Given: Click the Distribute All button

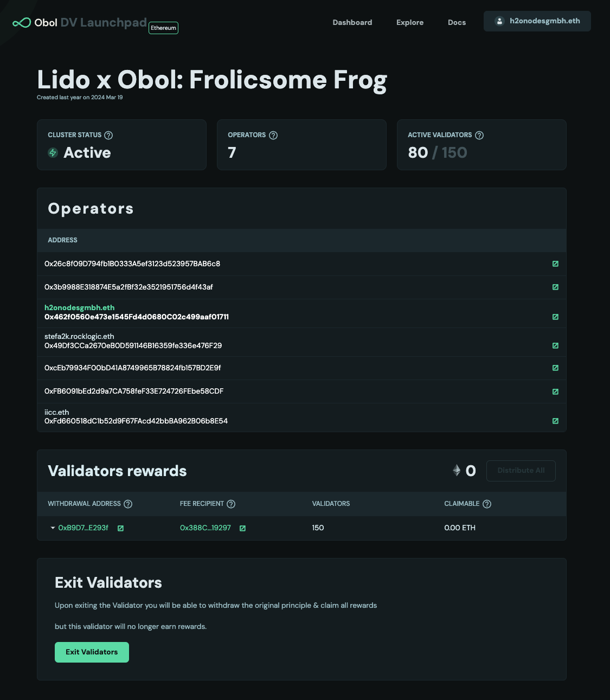Looking at the screenshot, I should point(521,471).
